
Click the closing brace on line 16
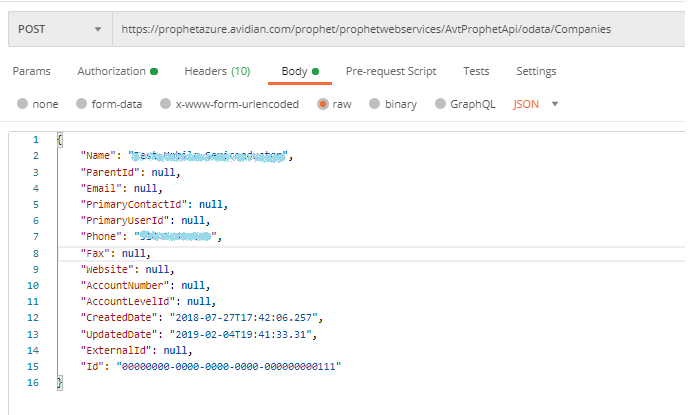tap(60, 383)
